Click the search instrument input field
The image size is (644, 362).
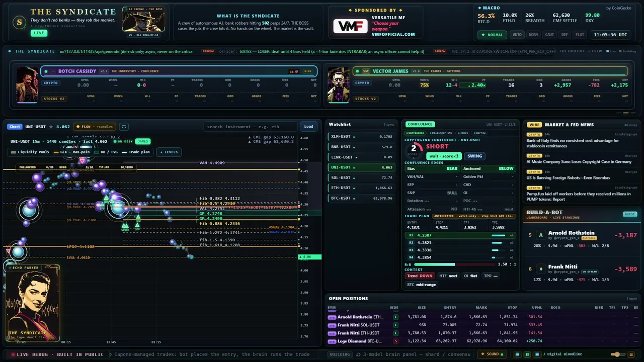click(x=251, y=127)
